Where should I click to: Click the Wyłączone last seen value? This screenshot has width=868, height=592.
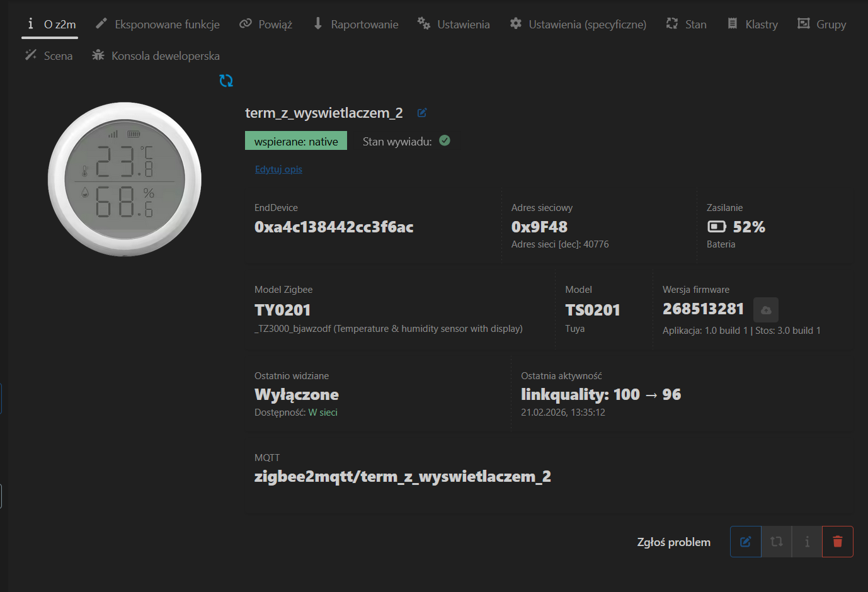(x=297, y=394)
